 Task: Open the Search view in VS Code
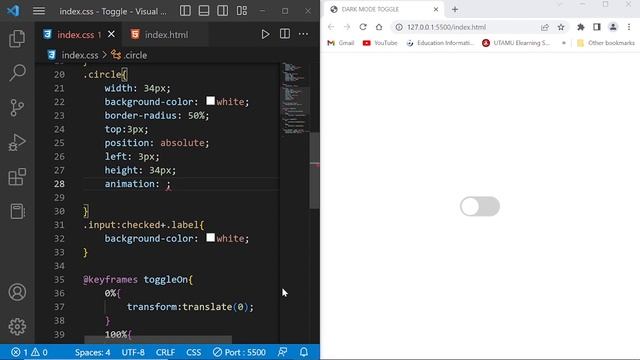coord(17,73)
